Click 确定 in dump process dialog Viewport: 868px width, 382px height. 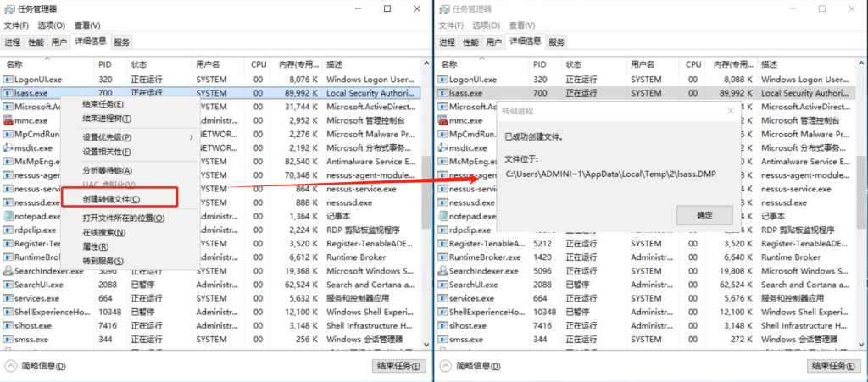point(704,215)
